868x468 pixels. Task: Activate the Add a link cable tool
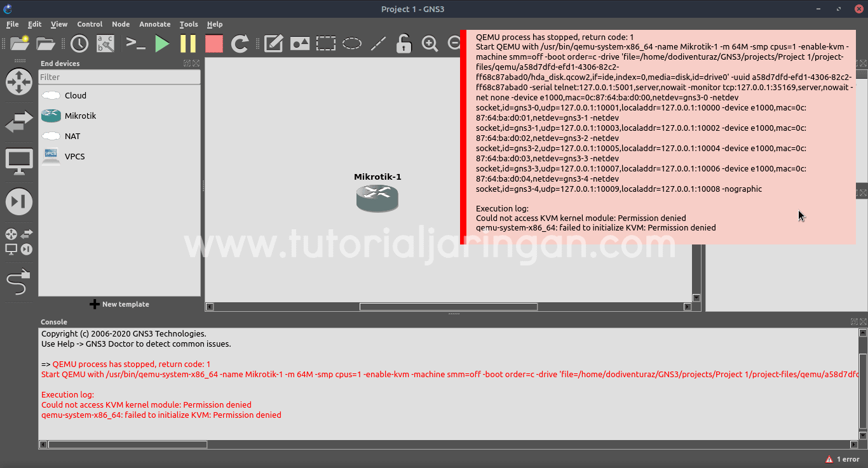pyautogui.click(x=18, y=282)
